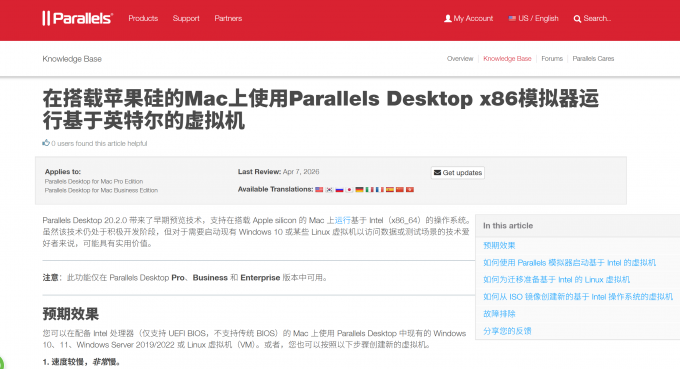Select the French flag translation
Viewport: 680px width, 369px height.
[x=379, y=189]
